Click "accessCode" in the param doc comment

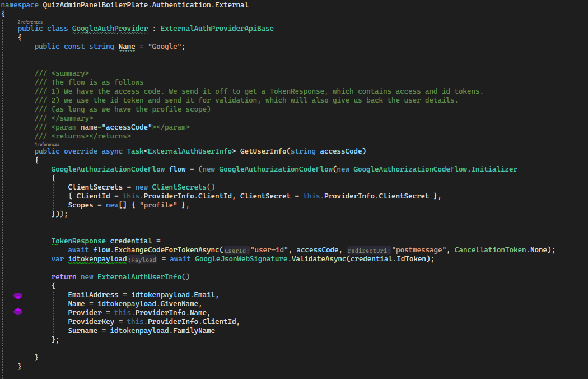point(127,127)
